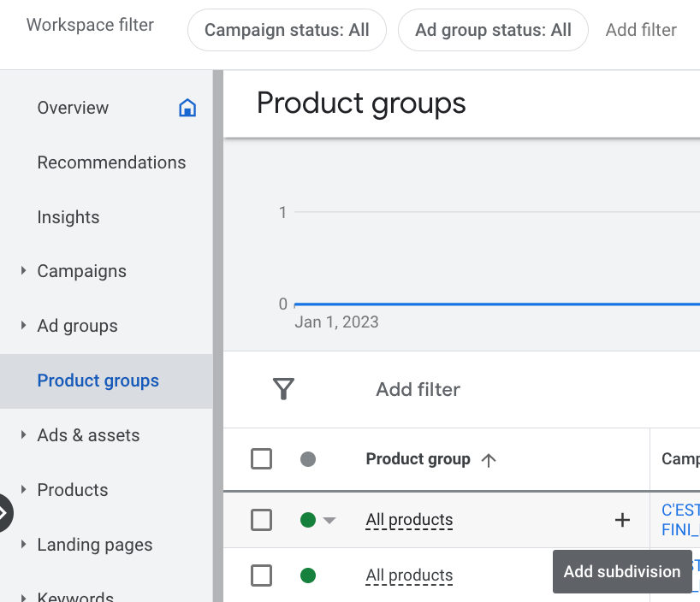Click the Ad group status: All filter chip
700x602 pixels.
click(493, 30)
